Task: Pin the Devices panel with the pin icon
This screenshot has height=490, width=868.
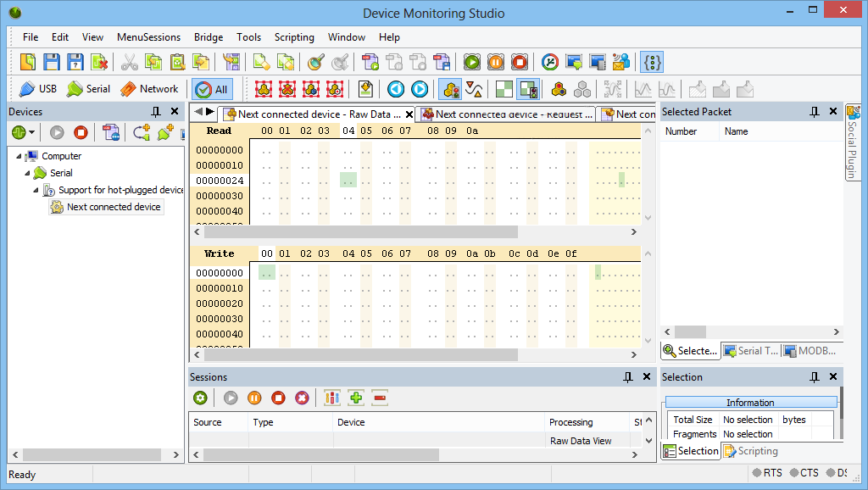Action: point(156,111)
